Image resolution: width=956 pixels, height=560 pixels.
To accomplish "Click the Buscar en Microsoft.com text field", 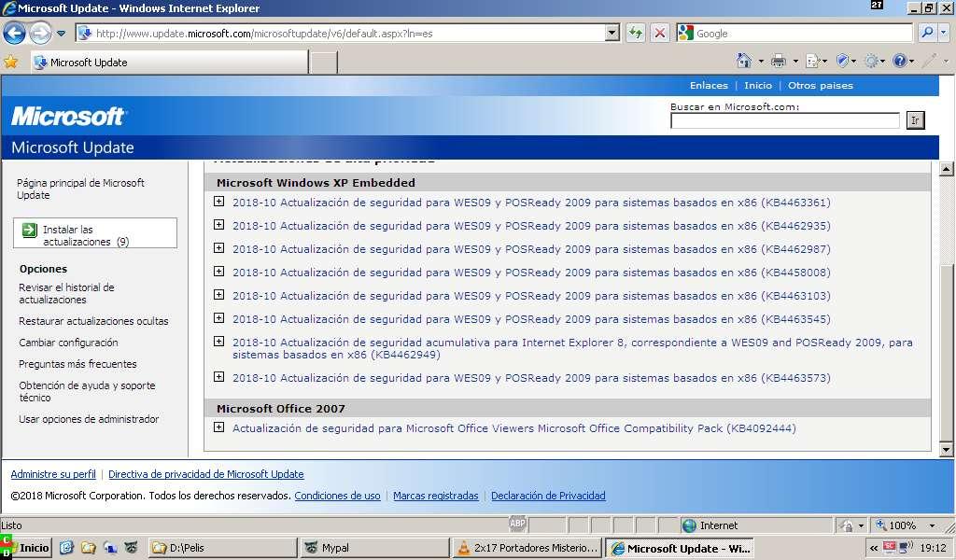I will point(784,120).
